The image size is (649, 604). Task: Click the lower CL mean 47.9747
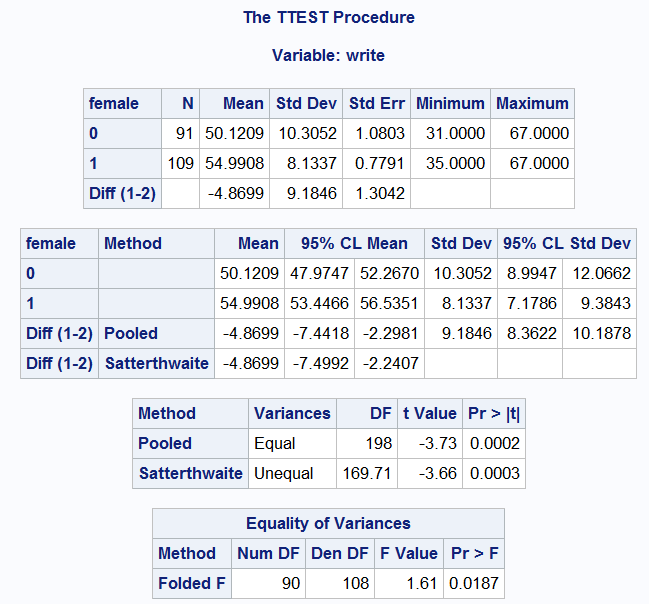319,273
